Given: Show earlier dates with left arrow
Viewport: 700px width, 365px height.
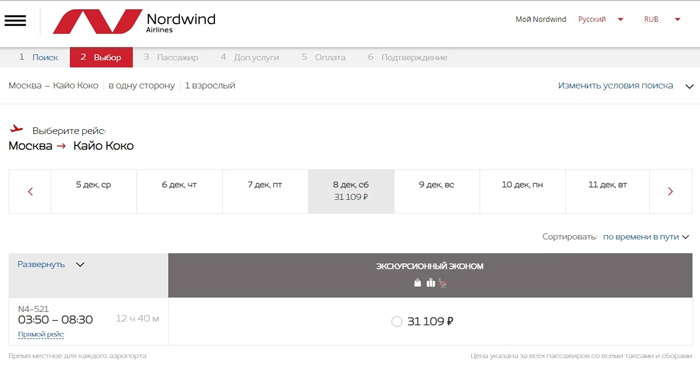Looking at the screenshot, I should pyautogui.click(x=30, y=191).
